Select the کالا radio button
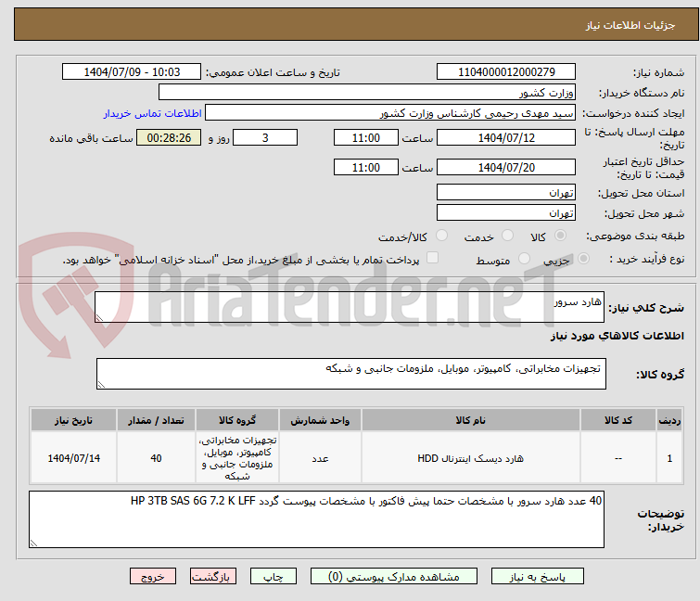The height and width of the screenshot is (601, 700). pos(560,236)
